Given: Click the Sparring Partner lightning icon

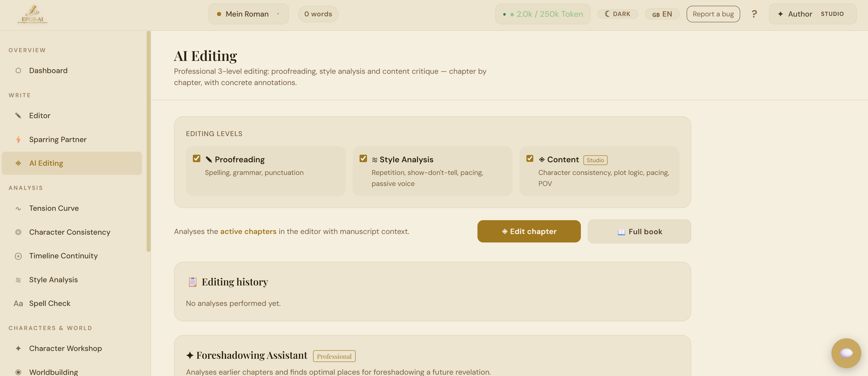Looking at the screenshot, I should point(18,140).
